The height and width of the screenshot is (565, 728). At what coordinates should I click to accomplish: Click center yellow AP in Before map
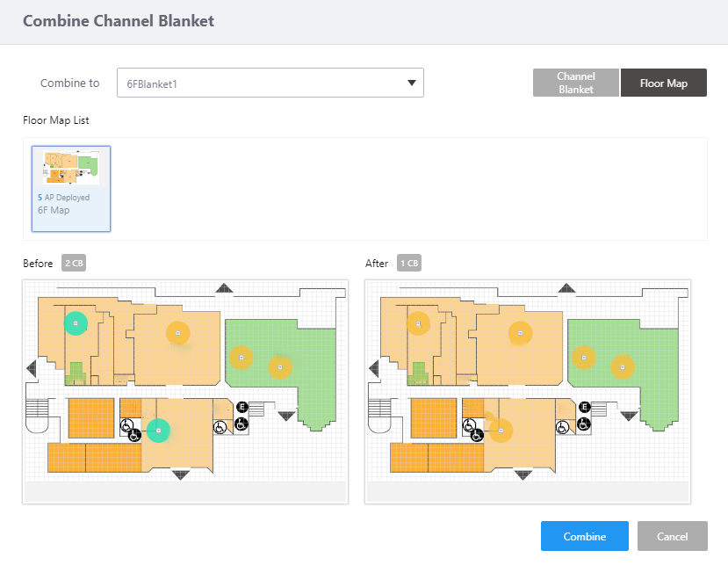[178, 332]
